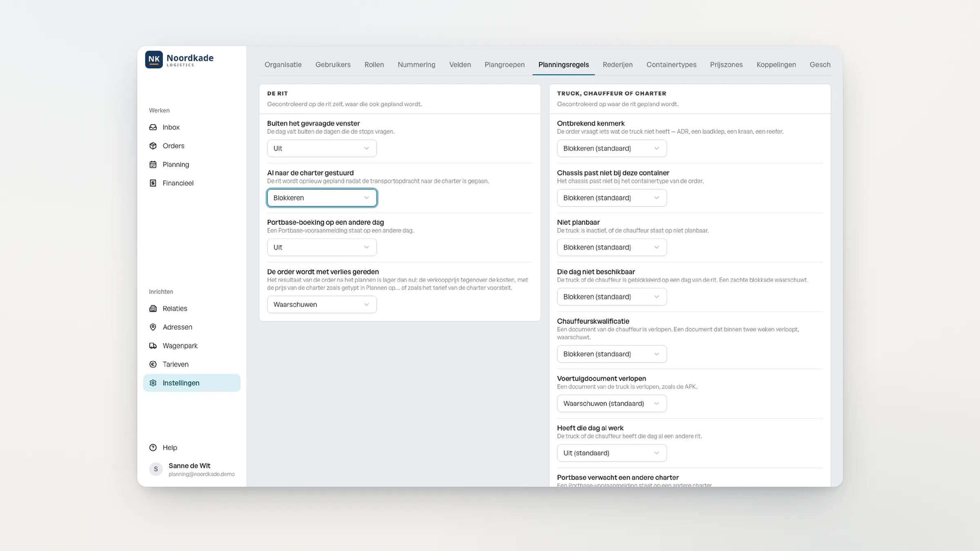980x551 pixels.
Task: Open the Inbox tray icon
Action: 153,127
